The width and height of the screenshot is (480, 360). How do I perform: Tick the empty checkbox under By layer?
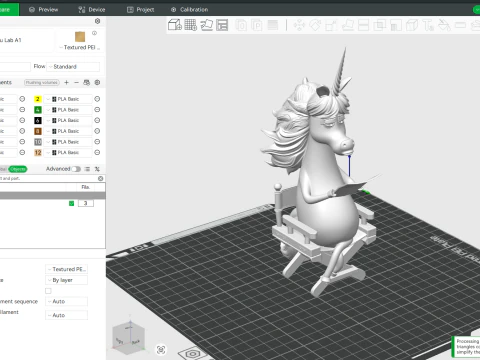click(x=48, y=291)
